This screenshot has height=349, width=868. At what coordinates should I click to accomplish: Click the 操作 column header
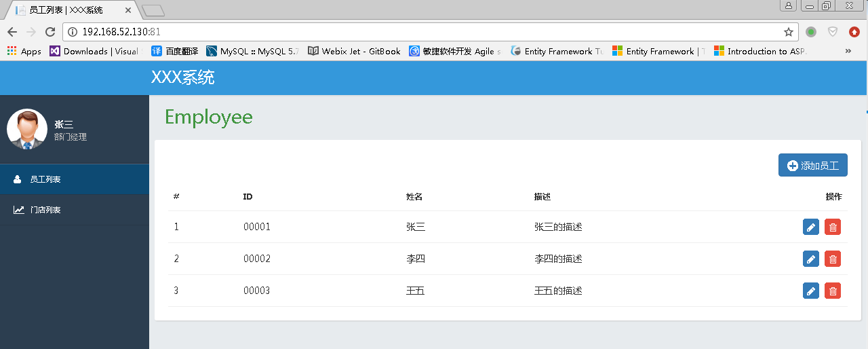(833, 196)
